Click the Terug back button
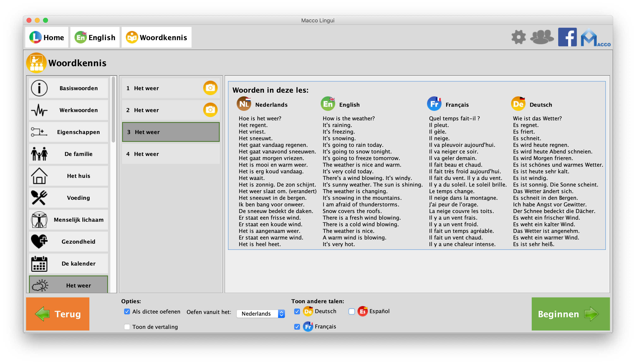 [58, 314]
